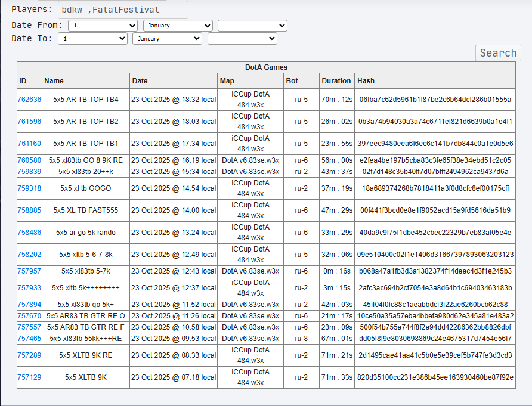Open the Date To year dropdown
Screen dimensions: 532x406
click(x=242, y=38)
